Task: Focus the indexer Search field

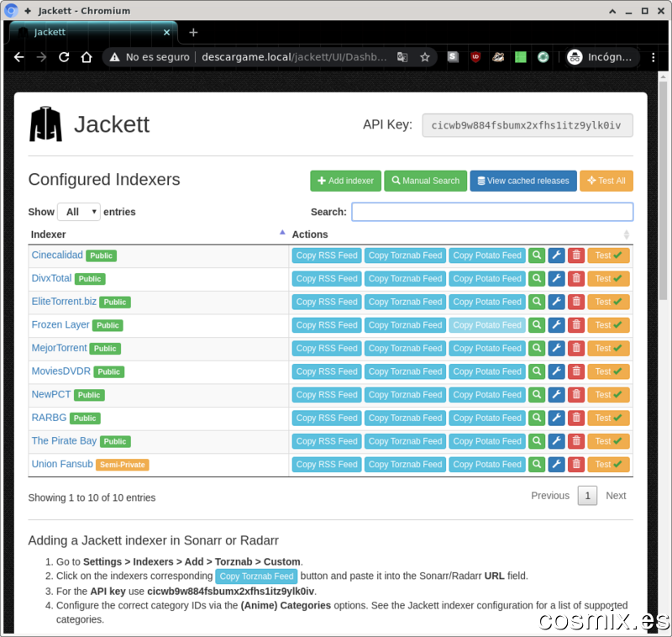Action: 492,212
